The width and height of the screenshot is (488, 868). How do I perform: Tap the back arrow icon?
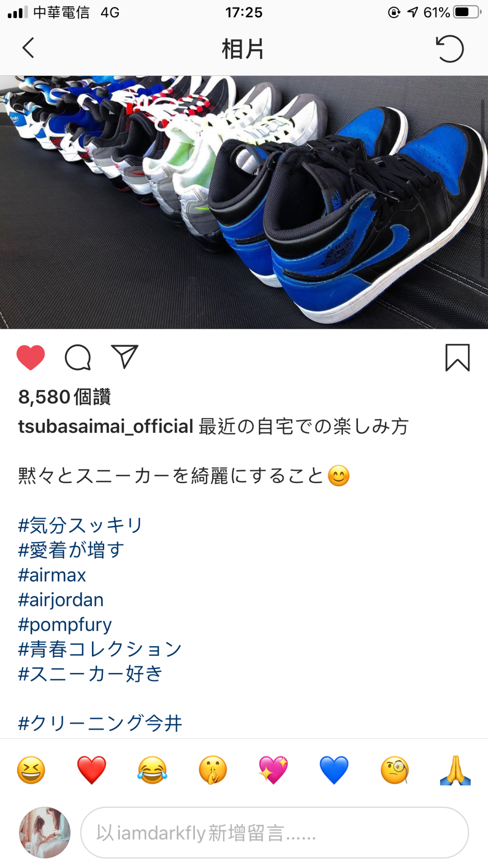(x=28, y=48)
